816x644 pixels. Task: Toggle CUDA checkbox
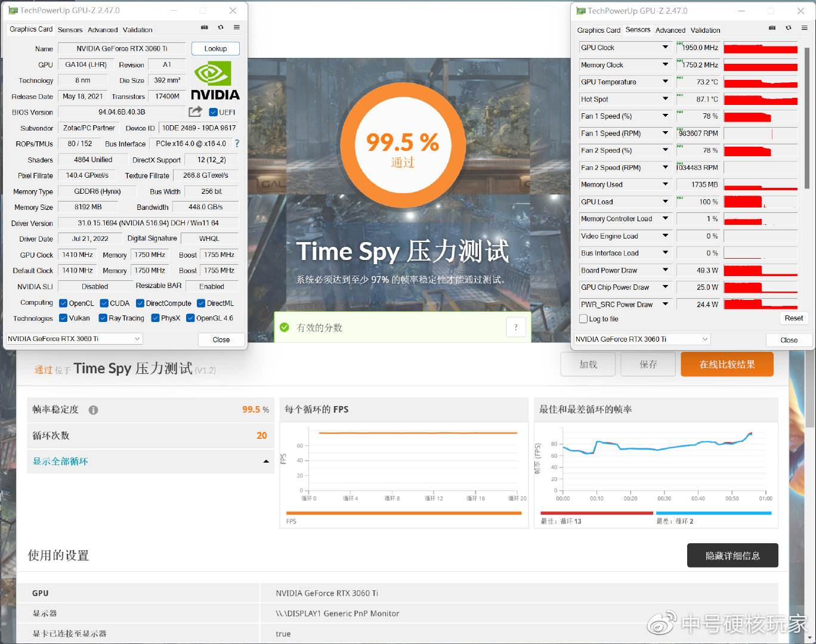104,304
